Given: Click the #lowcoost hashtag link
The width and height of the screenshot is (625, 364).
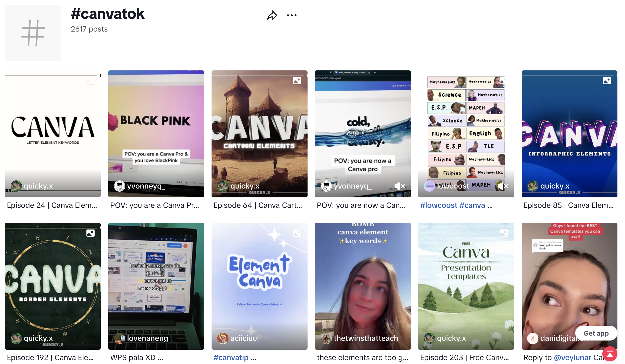Looking at the screenshot, I should [x=438, y=205].
